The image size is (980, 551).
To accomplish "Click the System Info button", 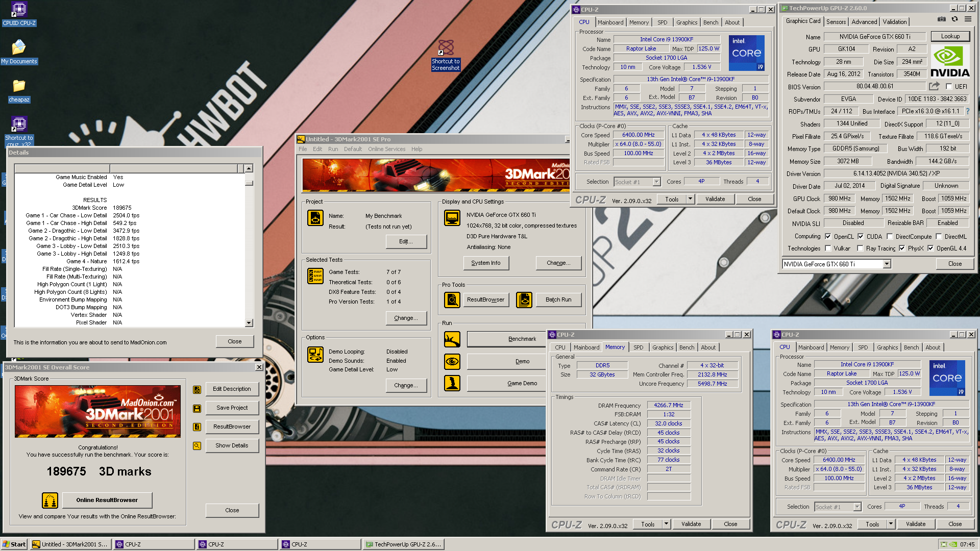I will (x=486, y=263).
